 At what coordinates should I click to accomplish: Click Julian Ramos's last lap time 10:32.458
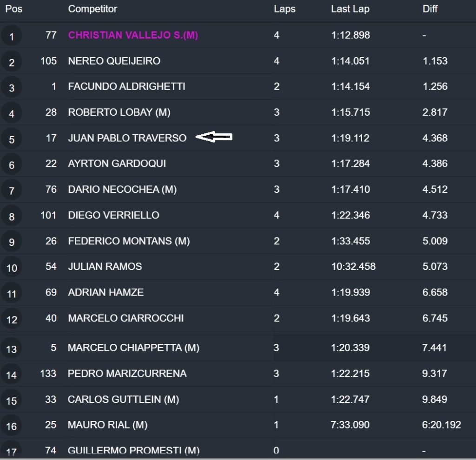pyautogui.click(x=353, y=267)
